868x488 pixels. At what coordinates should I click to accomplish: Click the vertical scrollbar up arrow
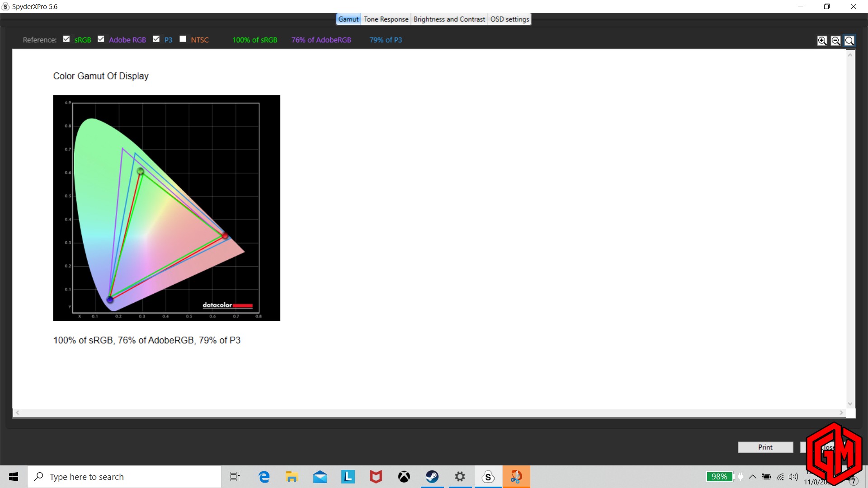[850, 55]
